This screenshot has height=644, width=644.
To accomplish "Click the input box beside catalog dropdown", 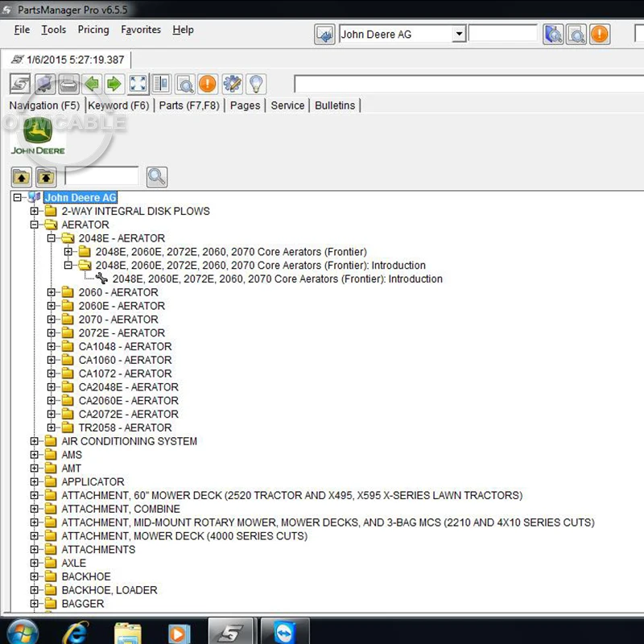I will pyautogui.click(x=502, y=34).
